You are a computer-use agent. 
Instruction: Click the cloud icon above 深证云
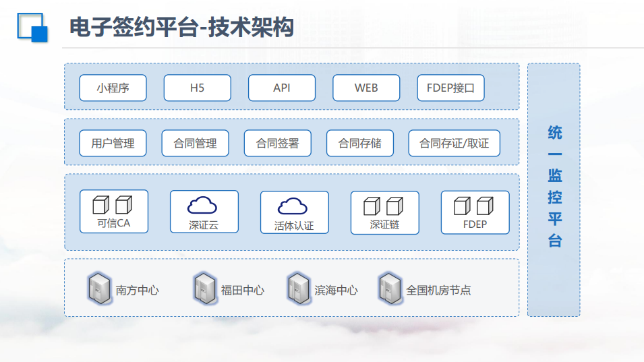202,206
